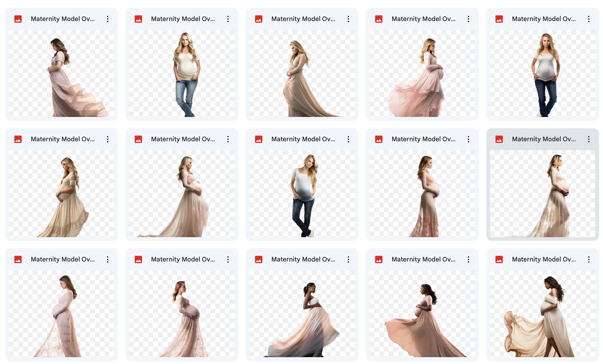Click the red image icon on the jeans-model file, top row
Viewport: 603px width, 364px height.
(138, 19)
